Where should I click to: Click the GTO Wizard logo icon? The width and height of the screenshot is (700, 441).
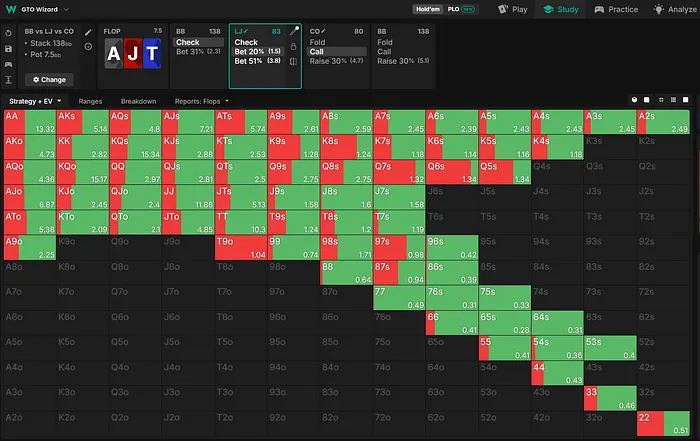[11, 9]
